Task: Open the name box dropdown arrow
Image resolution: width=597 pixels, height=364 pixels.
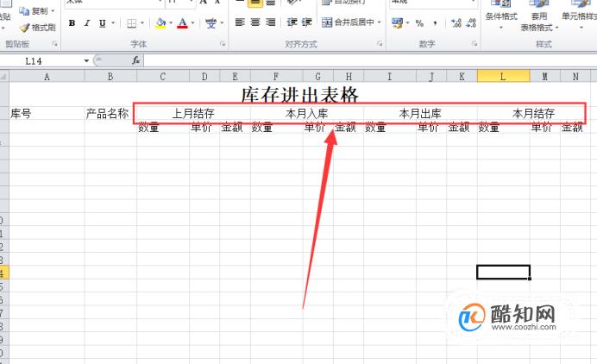Action: (x=86, y=61)
